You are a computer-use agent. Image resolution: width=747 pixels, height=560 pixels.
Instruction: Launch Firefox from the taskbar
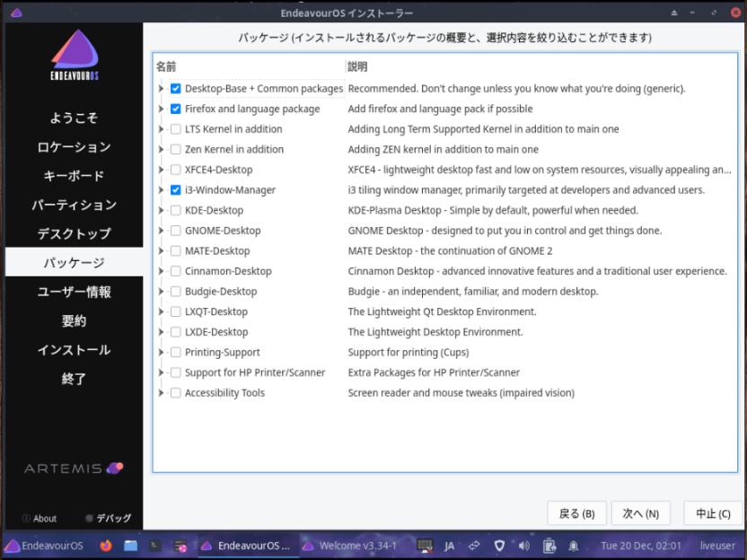(106, 546)
